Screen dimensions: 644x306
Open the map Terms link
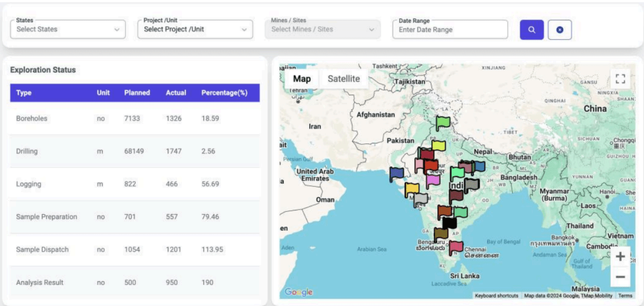coord(625,296)
